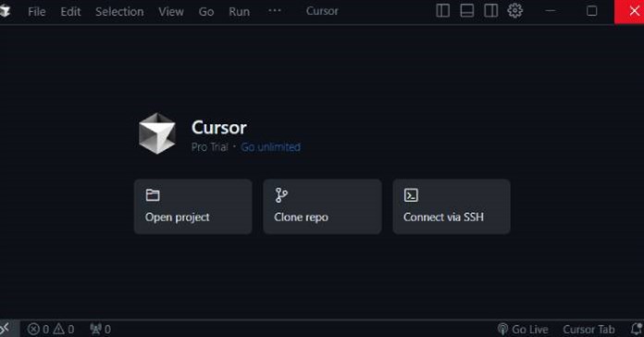Click the Open project button

[x=193, y=206]
